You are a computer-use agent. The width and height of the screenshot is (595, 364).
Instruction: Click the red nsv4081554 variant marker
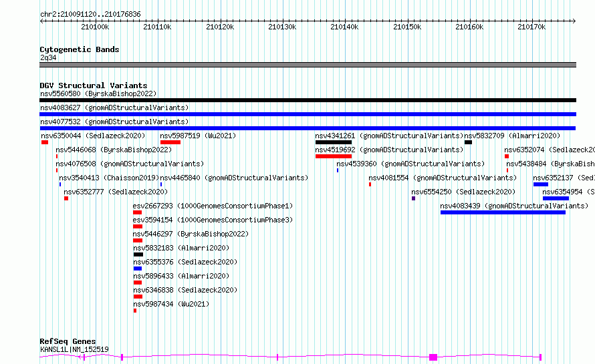coord(370,184)
